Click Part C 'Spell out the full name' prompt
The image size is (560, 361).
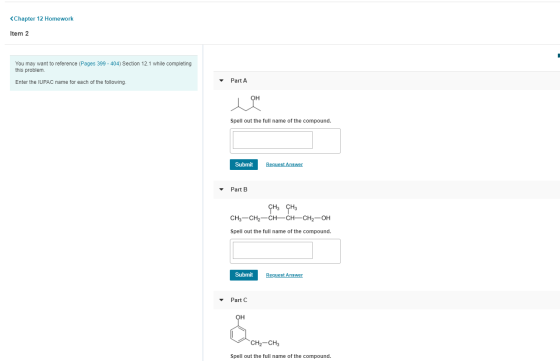(281, 356)
